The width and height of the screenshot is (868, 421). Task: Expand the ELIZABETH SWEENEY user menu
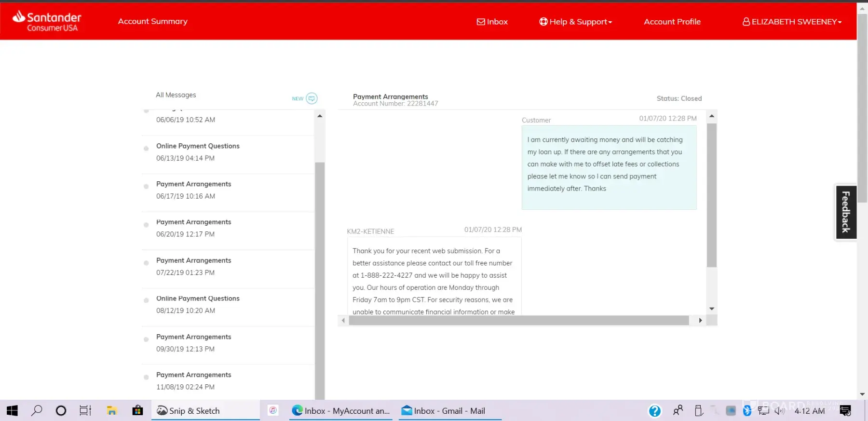tap(792, 22)
